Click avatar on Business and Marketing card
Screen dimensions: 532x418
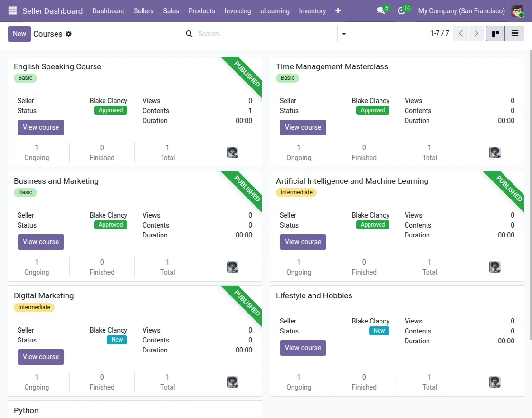(x=233, y=267)
